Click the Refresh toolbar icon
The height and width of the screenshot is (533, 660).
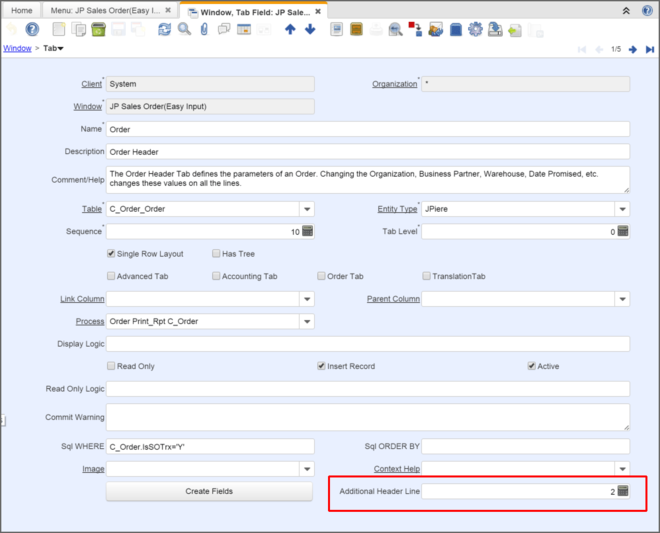(x=164, y=29)
